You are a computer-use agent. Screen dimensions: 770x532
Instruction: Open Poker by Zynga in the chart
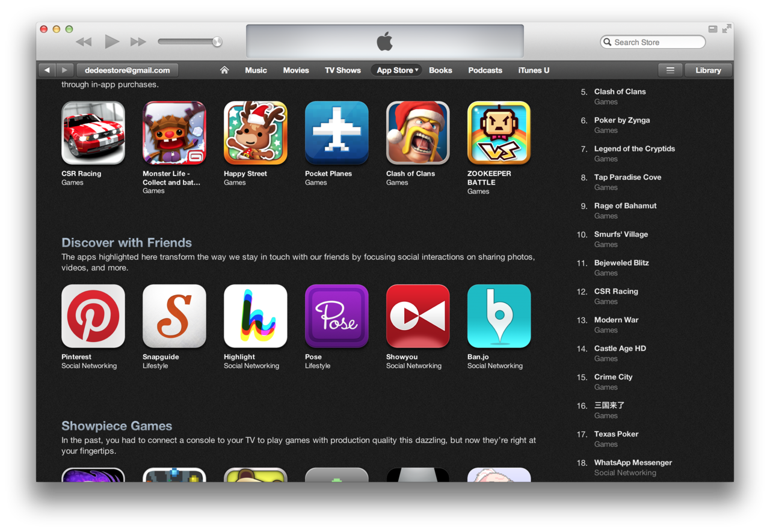[622, 120]
